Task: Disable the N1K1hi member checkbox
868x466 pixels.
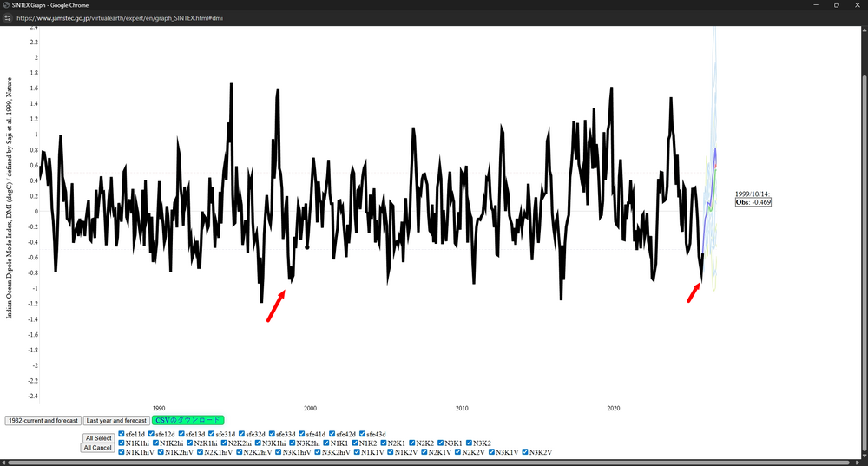Action: click(122, 443)
